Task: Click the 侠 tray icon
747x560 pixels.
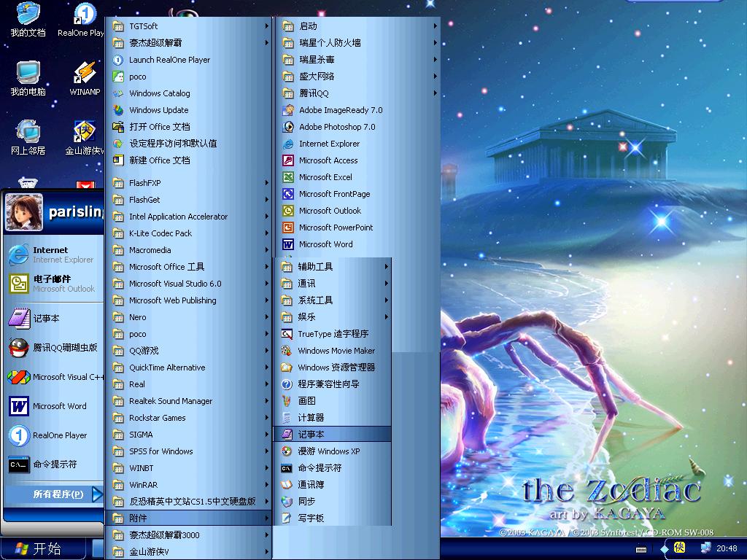Action: point(679,548)
